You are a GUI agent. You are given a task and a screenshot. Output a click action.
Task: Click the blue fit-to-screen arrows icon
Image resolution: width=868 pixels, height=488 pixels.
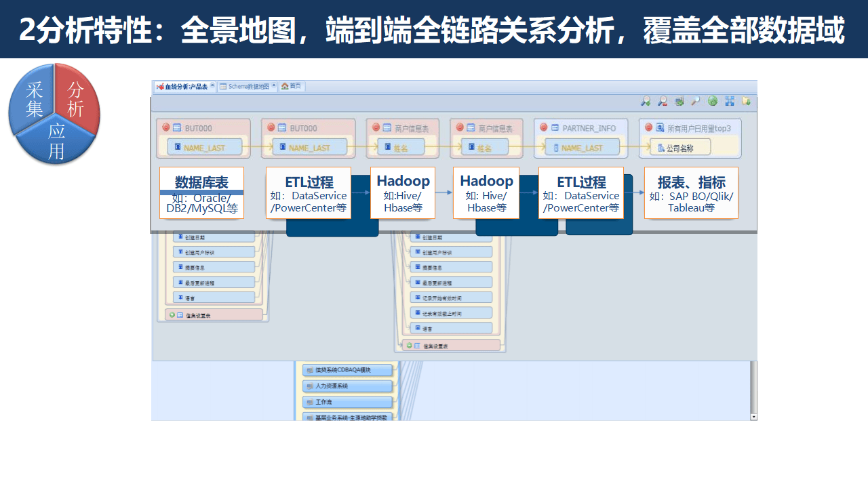730,101
